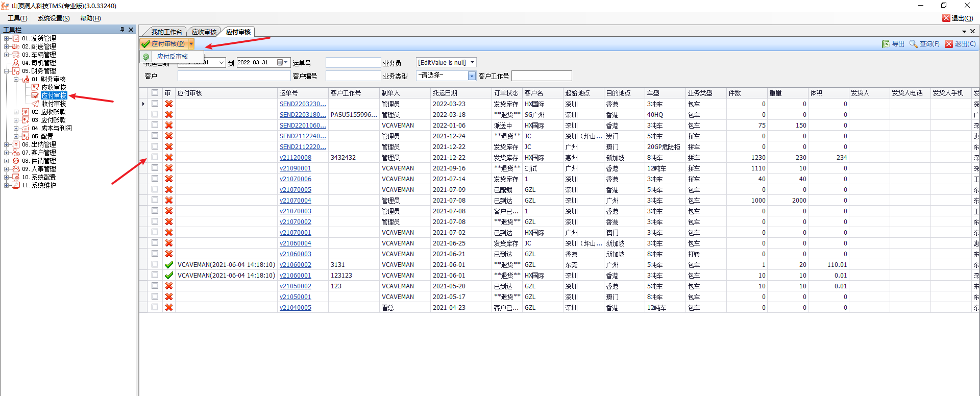This screenshot has height=396, width=980.
Task: Click green checkmark icon for v21060002
Action: [169, 265]
